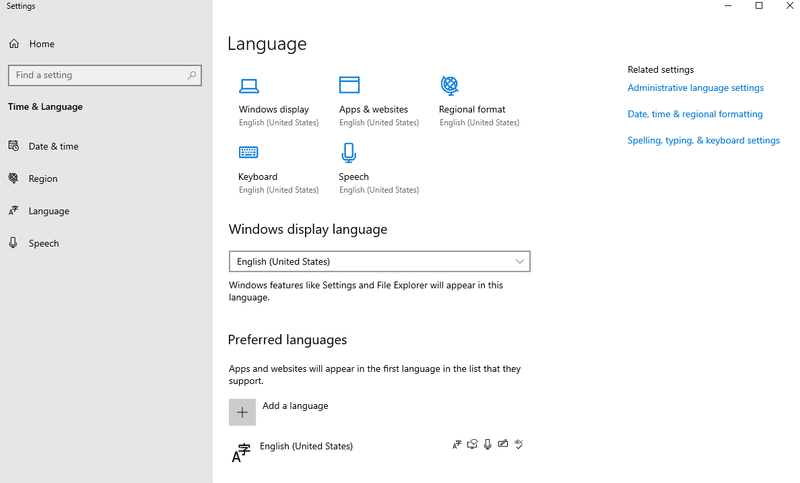This screenshot has height=483, width=800.
Task: Open the Speech microphone icon tile
Action: pyautogui.click(x=349, y=152)
